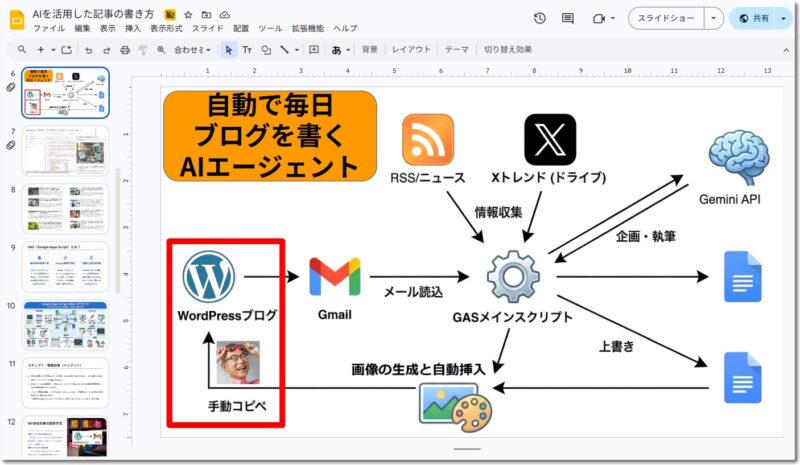
Task: Open the 編集 menu
Action: pos(82,29)
